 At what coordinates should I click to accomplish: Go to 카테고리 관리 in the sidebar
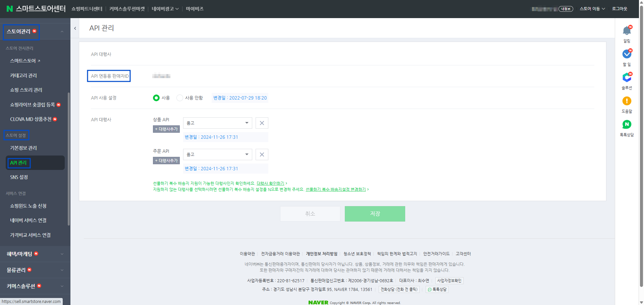23,76
